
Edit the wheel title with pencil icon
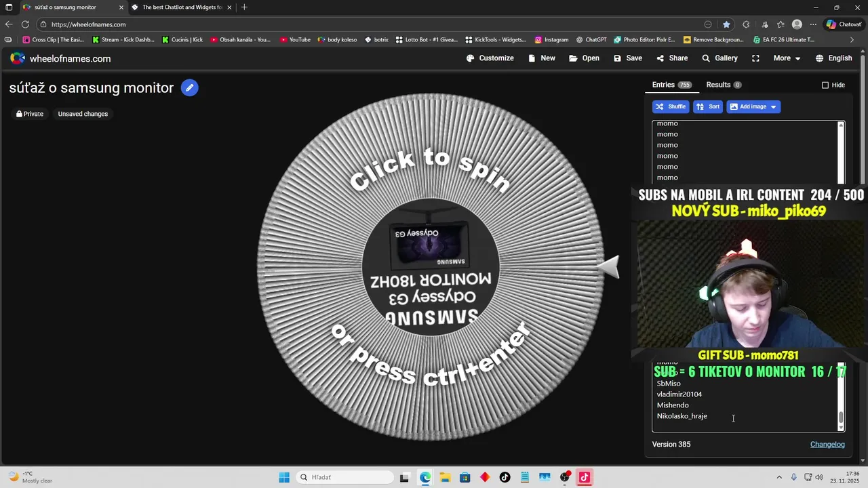[x=190, y=88]
